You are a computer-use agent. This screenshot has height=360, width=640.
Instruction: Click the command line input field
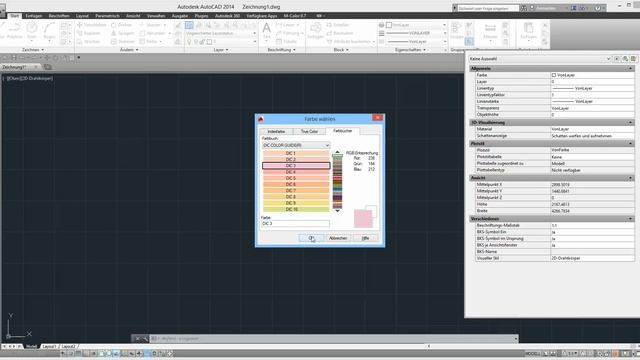pos(333,339)
